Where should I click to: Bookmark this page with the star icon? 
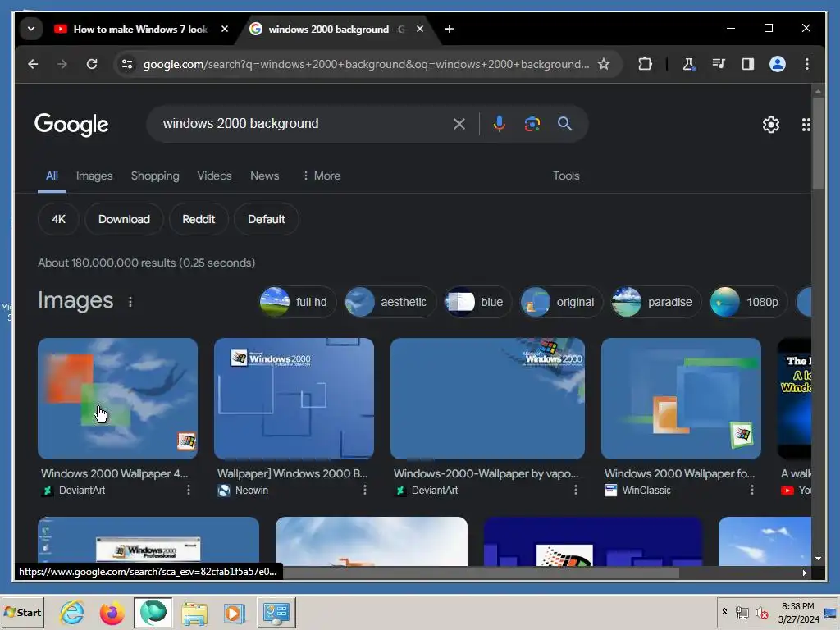coord(604,64)
